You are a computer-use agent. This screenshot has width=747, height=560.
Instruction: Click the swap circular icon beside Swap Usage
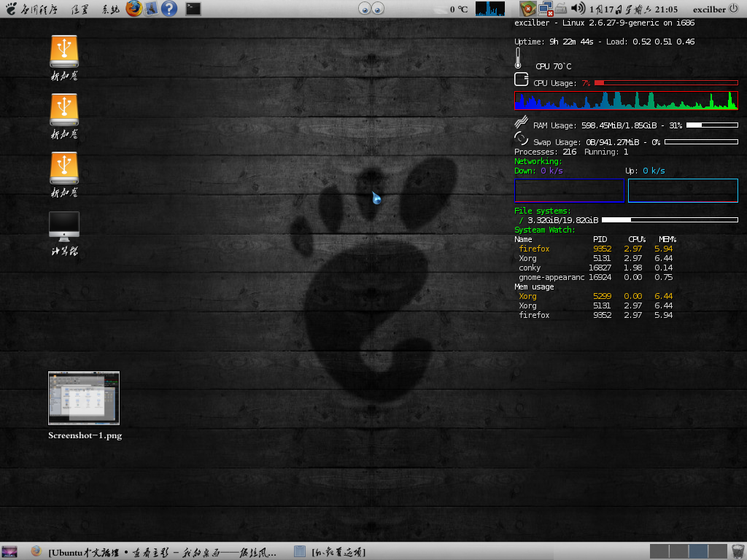pos(521,139)
